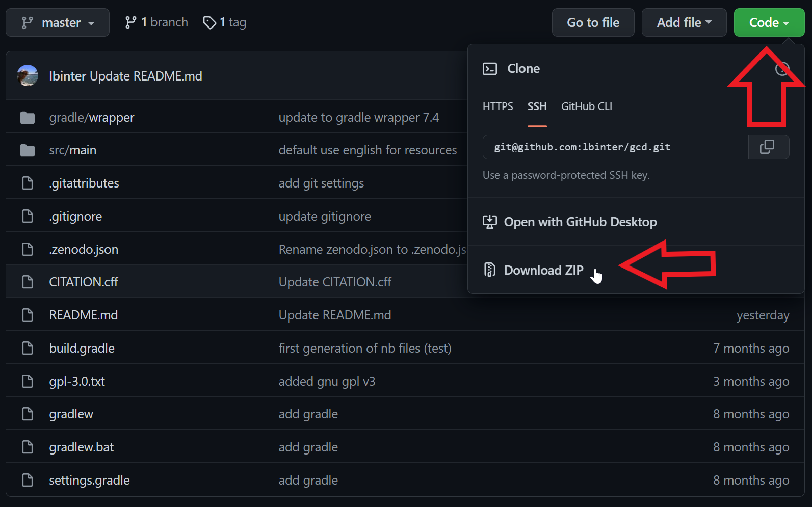Screen dimensions: 812x507
Task: Open the gradlew file
Action: 71,414
